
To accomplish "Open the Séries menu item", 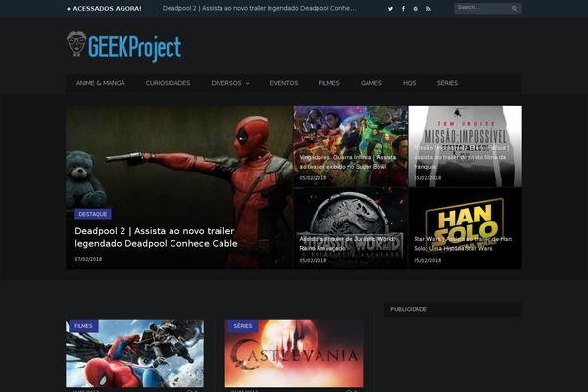I will pos(447,83).
